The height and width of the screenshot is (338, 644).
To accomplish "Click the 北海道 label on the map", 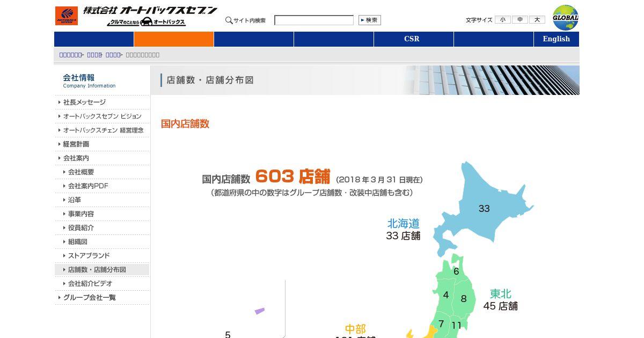I will pos(404,224).
